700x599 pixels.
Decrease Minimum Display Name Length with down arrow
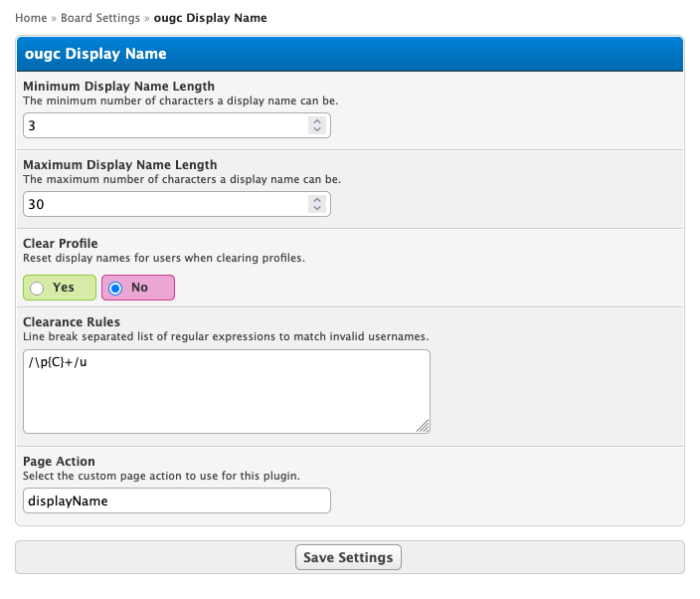point(317,130)
